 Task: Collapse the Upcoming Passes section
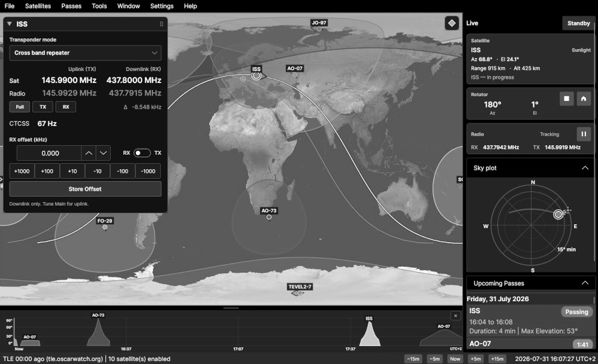pyautogui.click(x=585, y=283)
